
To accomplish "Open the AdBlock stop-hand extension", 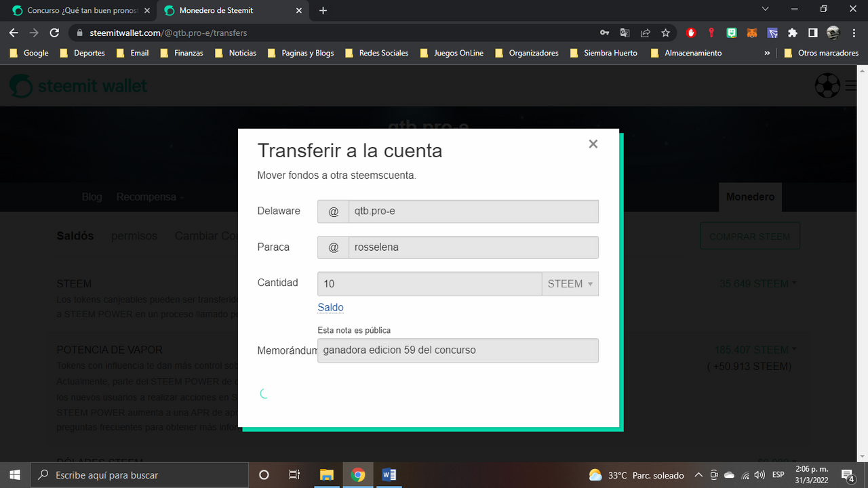I will (691, 33).
